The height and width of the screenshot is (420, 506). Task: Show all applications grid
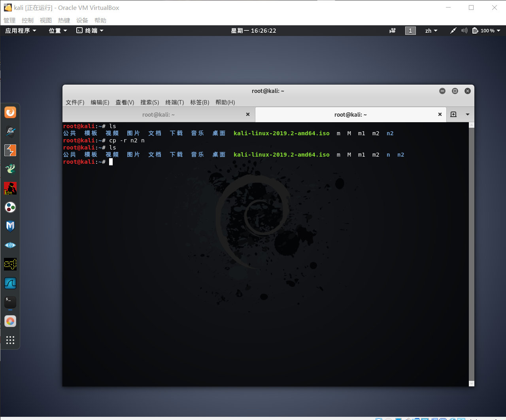10,340
